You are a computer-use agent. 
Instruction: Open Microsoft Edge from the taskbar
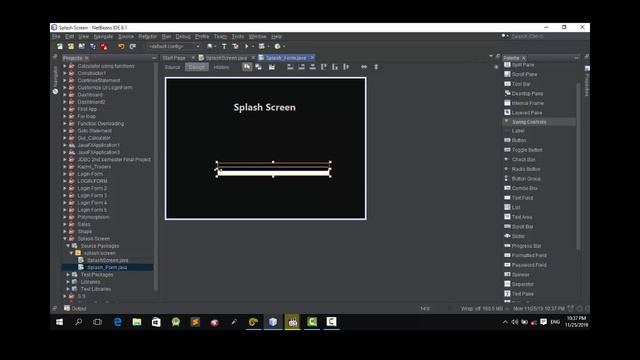click(x=118, y=322)
